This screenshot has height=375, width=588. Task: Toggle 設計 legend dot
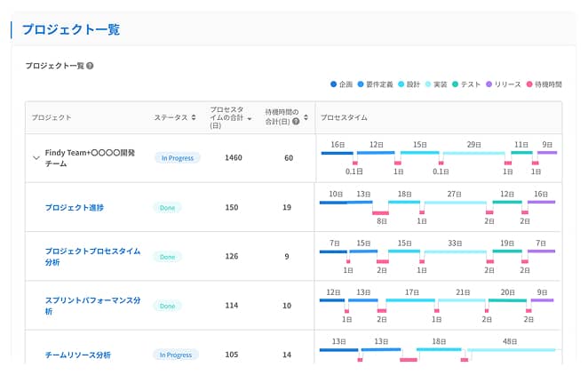401,84
